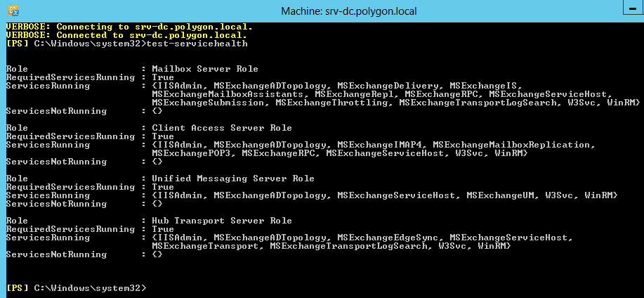Click MSExchangeServiceHost in Unified Messaging Role
This screenshot has width=644, height=298.
coord(396,195)
